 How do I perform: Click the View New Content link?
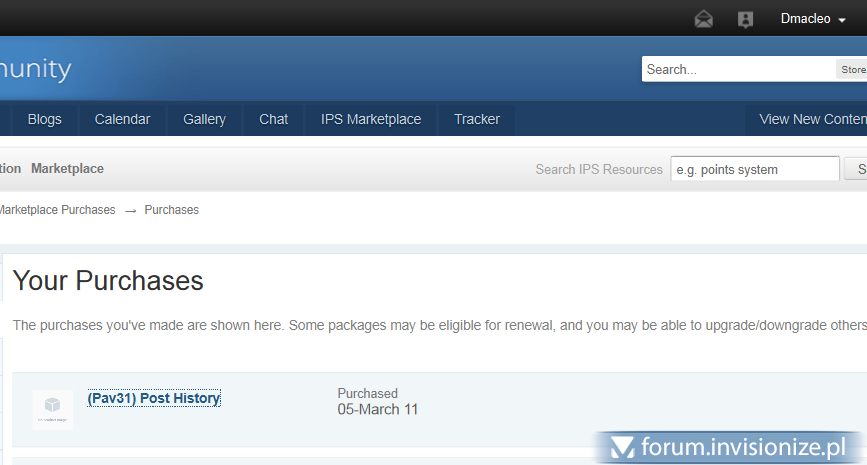[811, 119]
